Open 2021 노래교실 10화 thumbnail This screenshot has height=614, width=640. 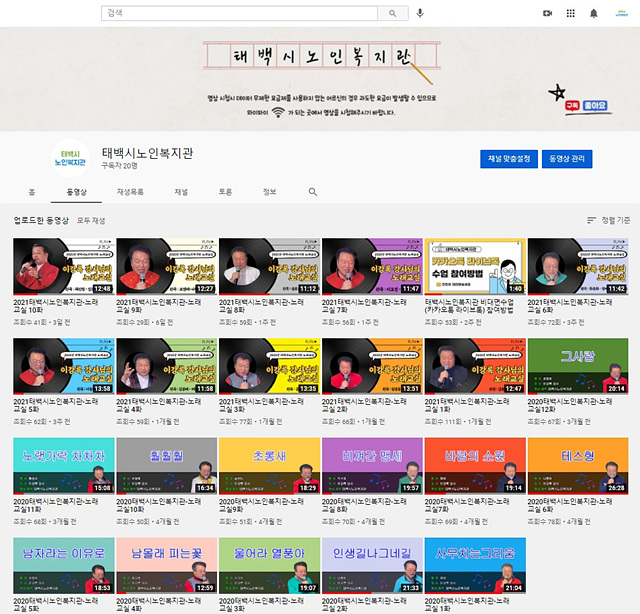[x=64, y=266]
